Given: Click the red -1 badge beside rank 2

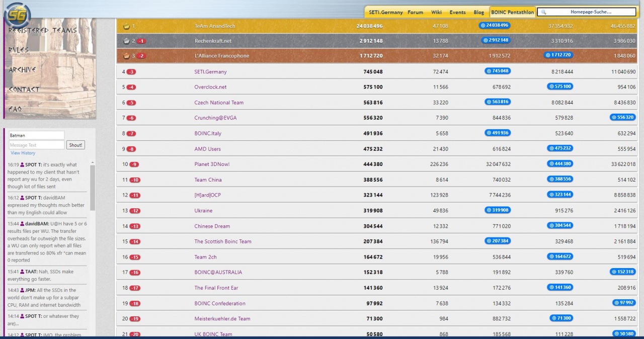Looking at the screenshot, I should pos(141,41).
